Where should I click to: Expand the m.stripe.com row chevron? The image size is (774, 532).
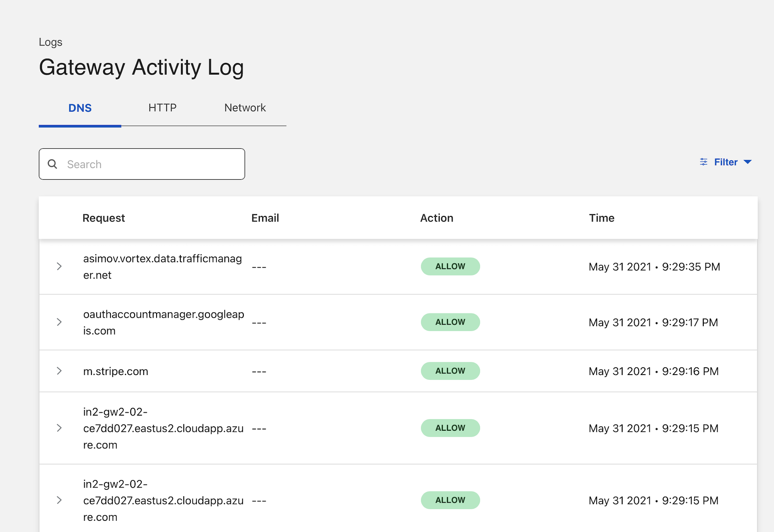tap(59, 371)
